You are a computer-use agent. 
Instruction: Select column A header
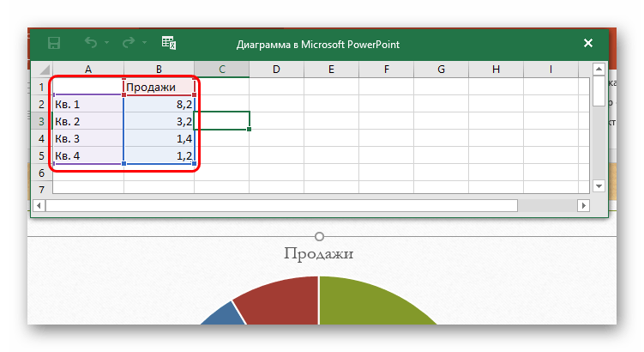(x=88, y=69)
